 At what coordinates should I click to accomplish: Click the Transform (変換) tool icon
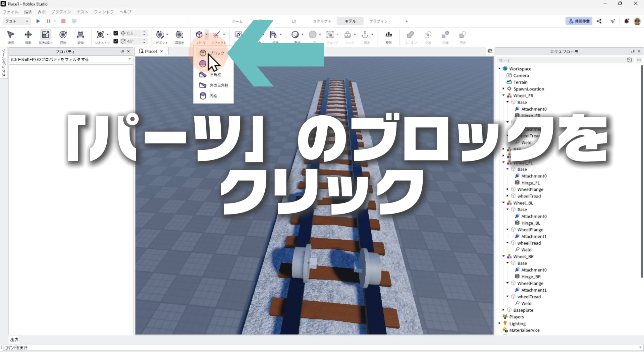(x=80, y=35)
